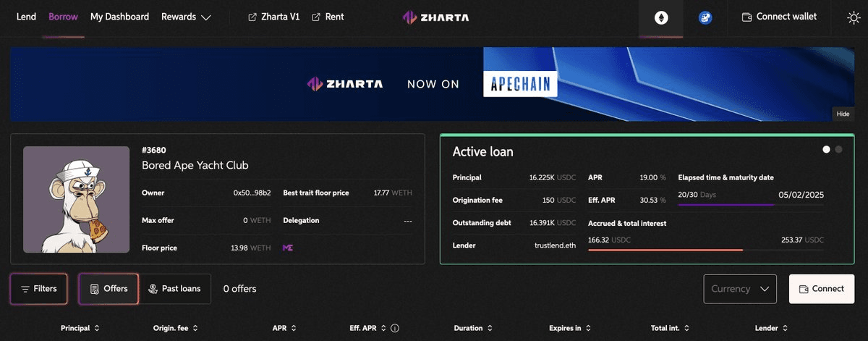The width and height of the screenshot is (868, 341).
Task: Click lender trustlend.eth
Action: click(x=556, y=245)
